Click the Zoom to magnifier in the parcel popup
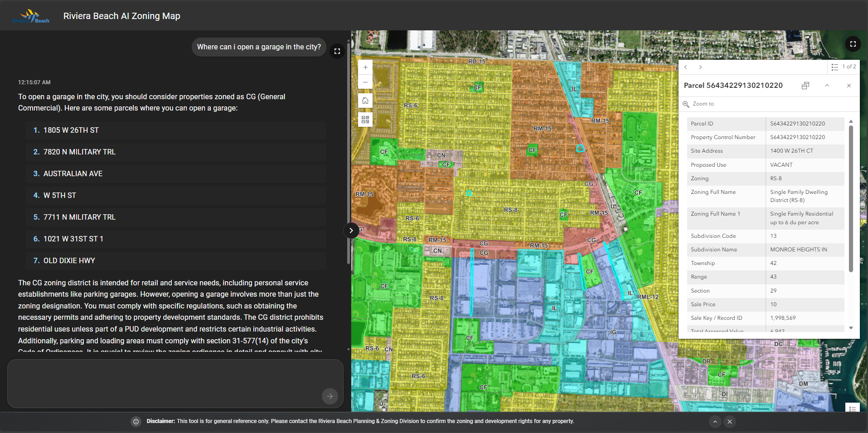 pos(686,104)
